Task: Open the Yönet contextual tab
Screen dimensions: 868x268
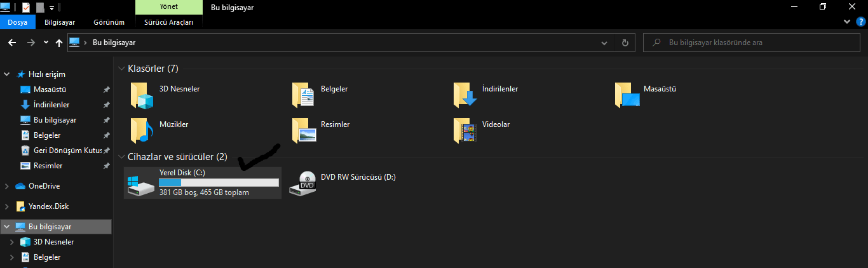Action: point(169,7)
